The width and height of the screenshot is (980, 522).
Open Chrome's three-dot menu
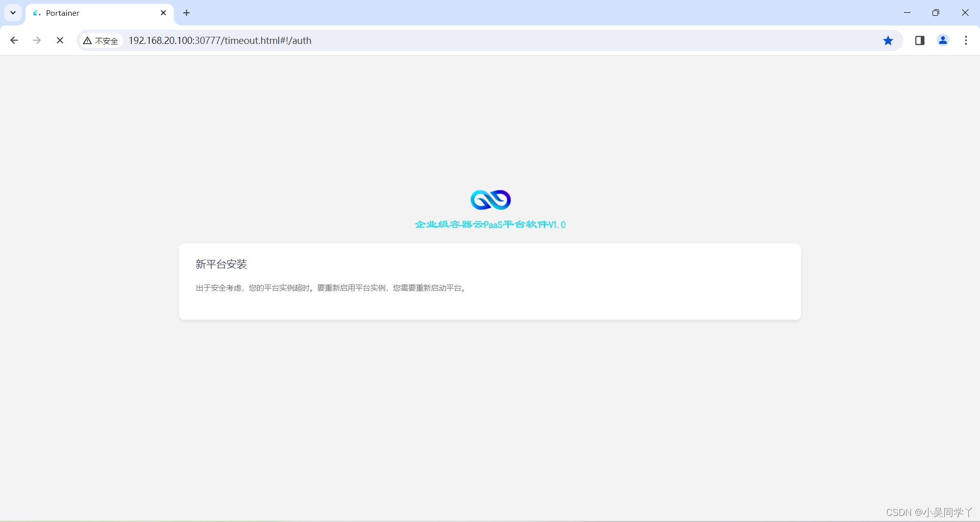coord(966,40)
